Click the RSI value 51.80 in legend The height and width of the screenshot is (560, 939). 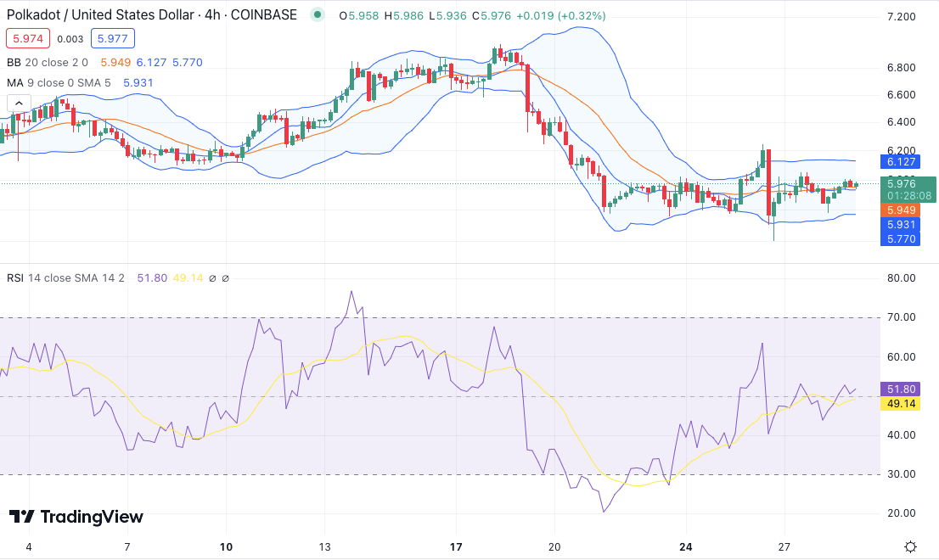click(152, 277)
